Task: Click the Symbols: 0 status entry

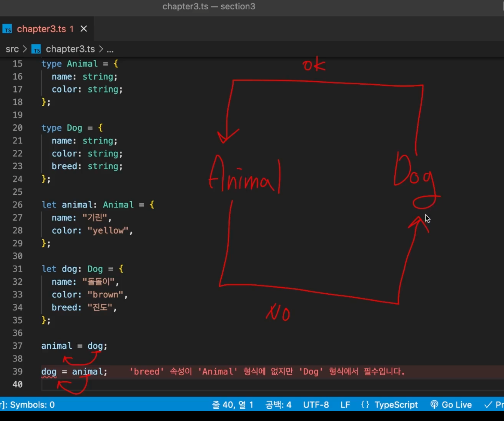Action: point(28,405)
